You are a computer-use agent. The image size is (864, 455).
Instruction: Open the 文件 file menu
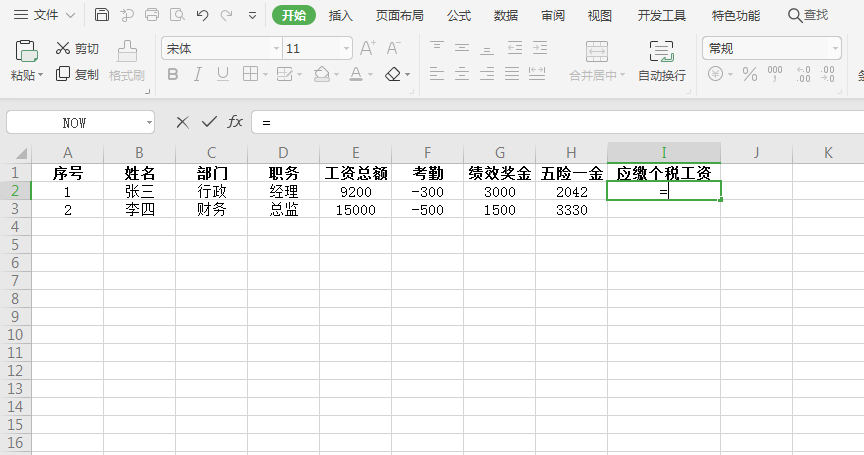[x=38, y=15]
